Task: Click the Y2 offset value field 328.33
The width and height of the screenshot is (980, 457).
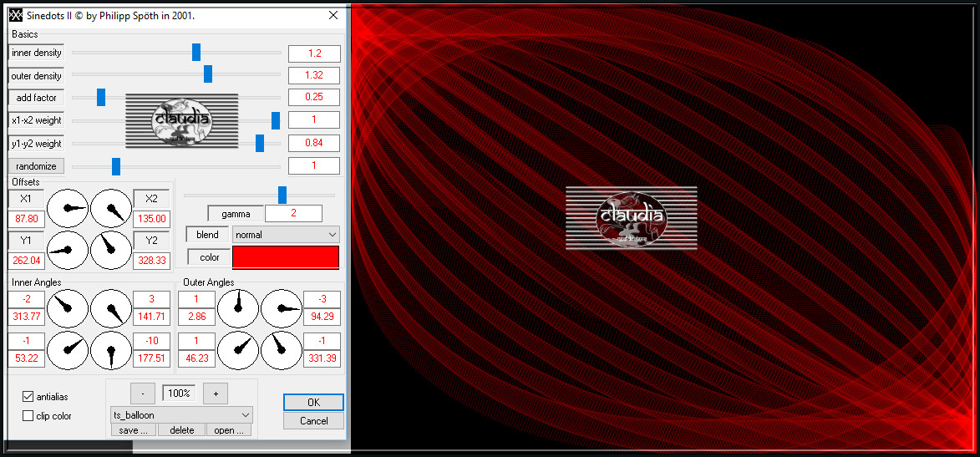Action: pos(152,261)
